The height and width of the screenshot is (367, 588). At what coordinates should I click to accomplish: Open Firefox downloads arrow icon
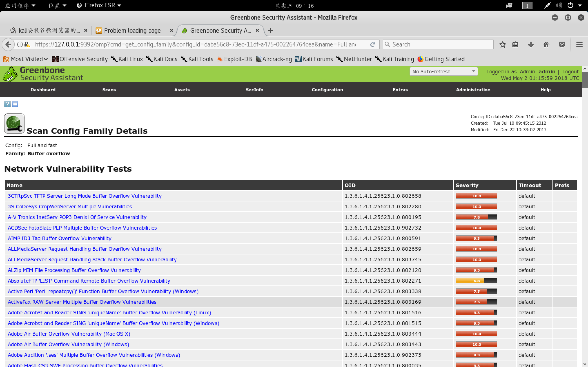tap(531, 44)
